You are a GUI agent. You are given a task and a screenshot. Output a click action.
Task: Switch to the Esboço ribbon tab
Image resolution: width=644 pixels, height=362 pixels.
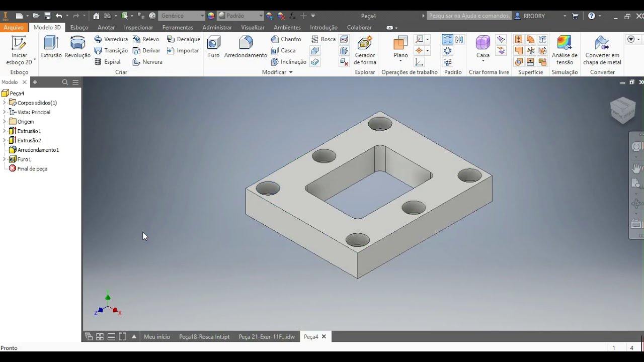click(x=79, y=28)
